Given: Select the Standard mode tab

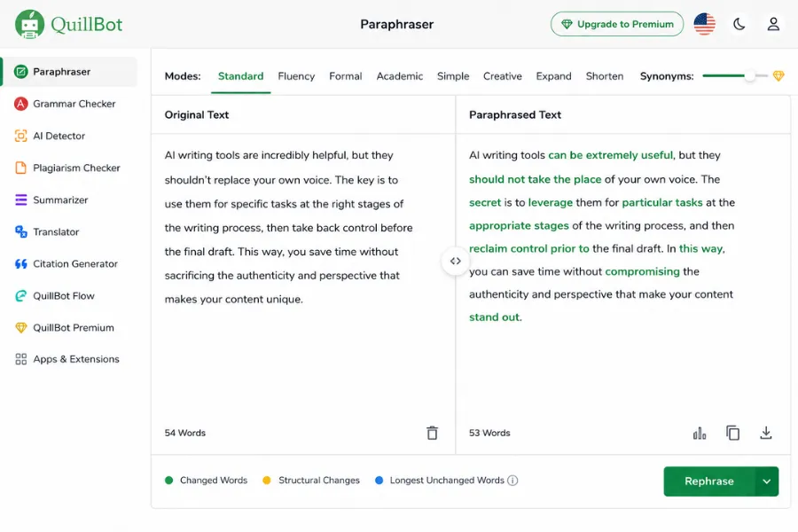Looking at the screenshot, I should click(x=240, y=76).
